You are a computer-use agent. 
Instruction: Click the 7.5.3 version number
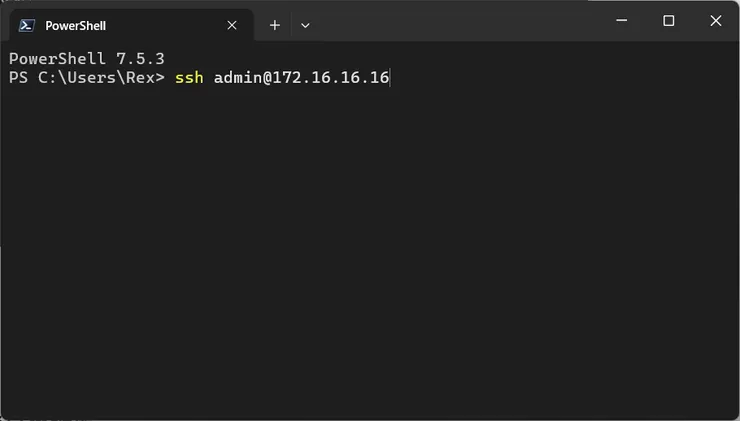coord(140,59)
